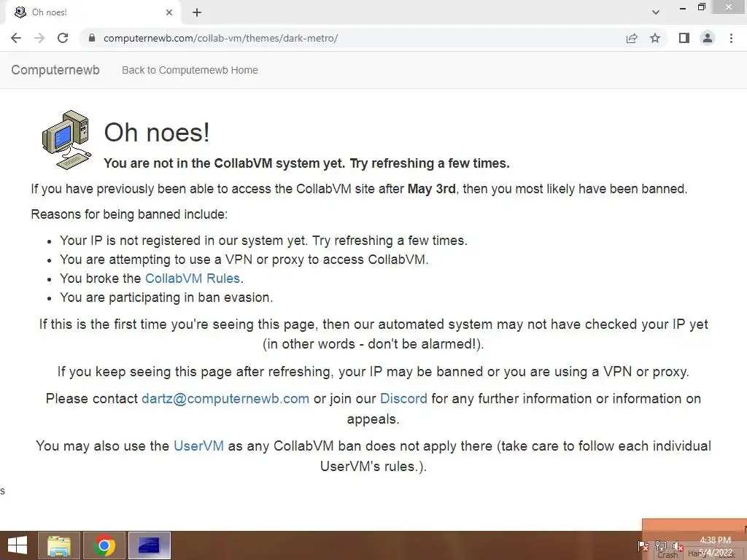The image size is (747, 560).
Task: Select the Oh noes! tab
Action: coord(93,12)
